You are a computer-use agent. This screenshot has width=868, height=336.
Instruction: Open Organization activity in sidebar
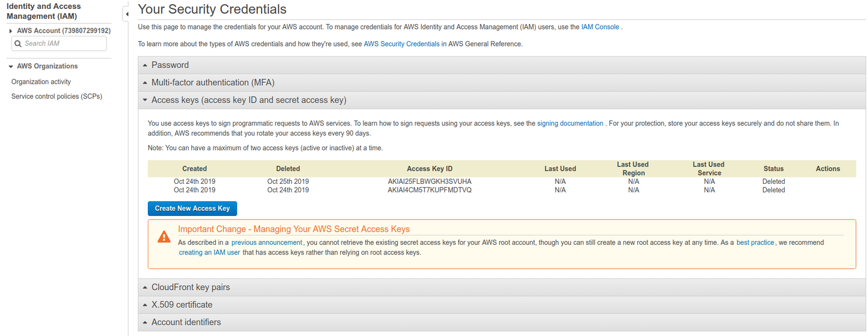coord(41,82)
